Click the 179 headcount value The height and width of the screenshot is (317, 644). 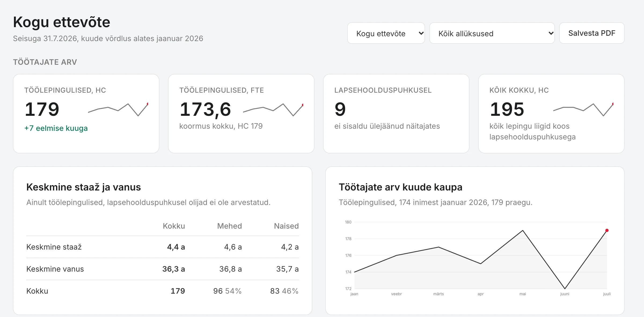(x=42, y=109)
